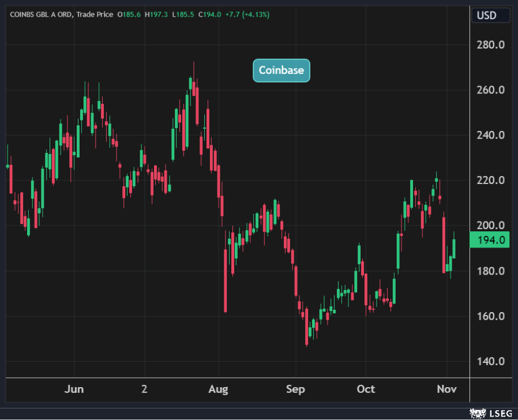Click the Jun label on time axis
The image size is (518, 420).
[x=74, y=389]
